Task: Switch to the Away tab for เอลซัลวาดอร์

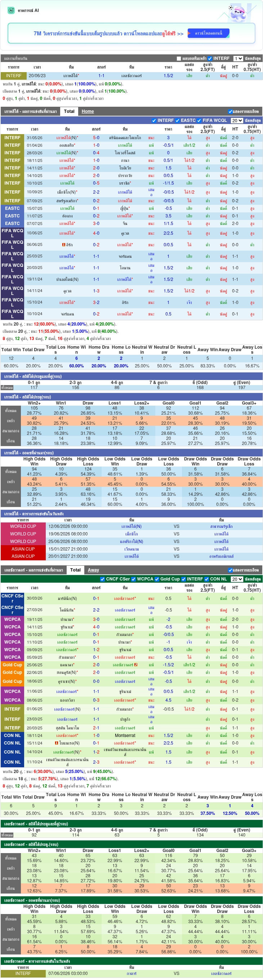Action: (94, 570)
